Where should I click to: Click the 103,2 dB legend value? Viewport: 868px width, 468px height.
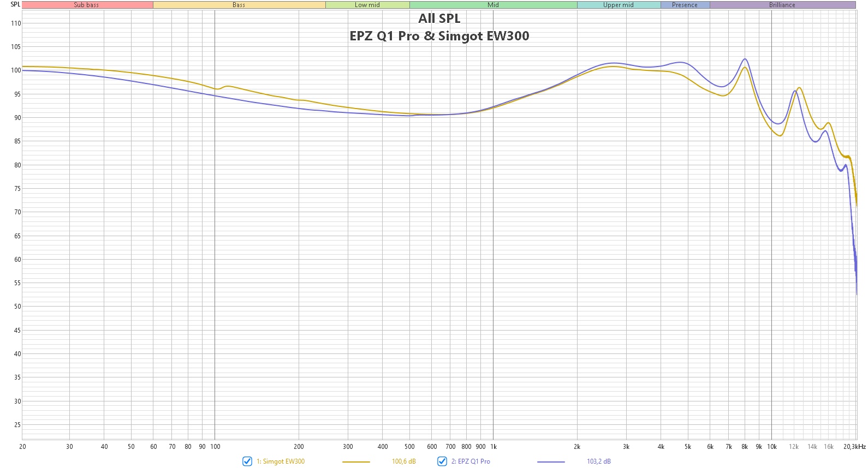[599, 461]
